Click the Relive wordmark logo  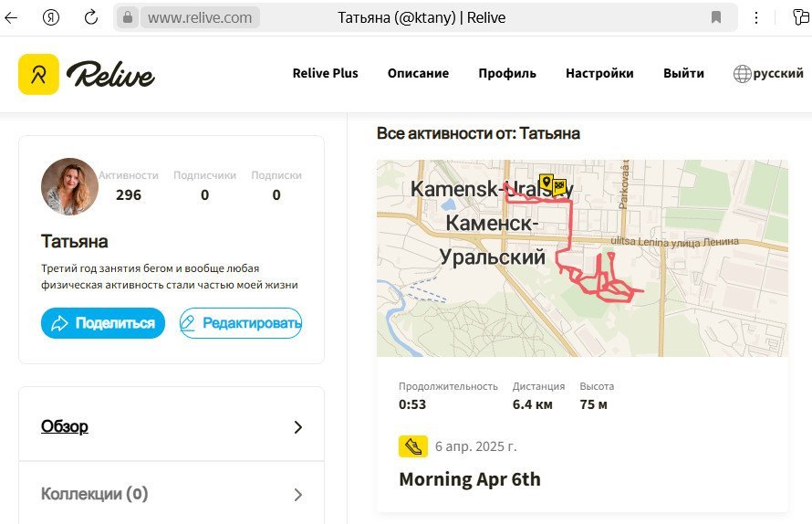110,74
